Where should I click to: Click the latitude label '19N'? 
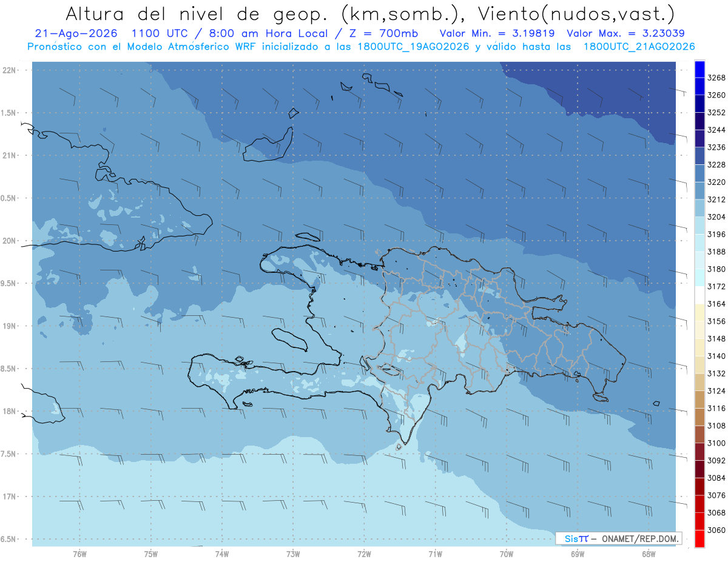[x=9, y=326]
